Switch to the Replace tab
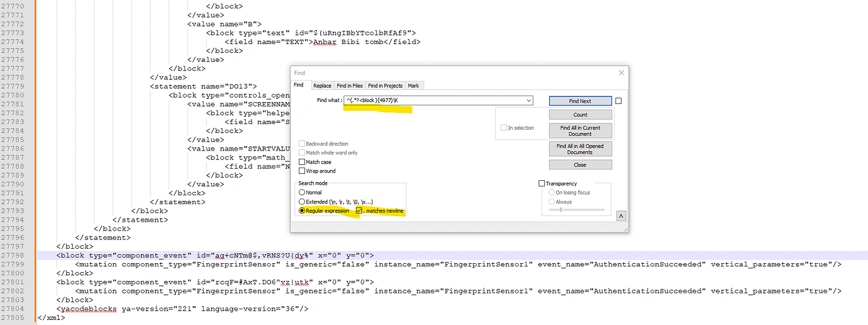The width and height of the screenshot is (868, 325). [x=322, y=86]
